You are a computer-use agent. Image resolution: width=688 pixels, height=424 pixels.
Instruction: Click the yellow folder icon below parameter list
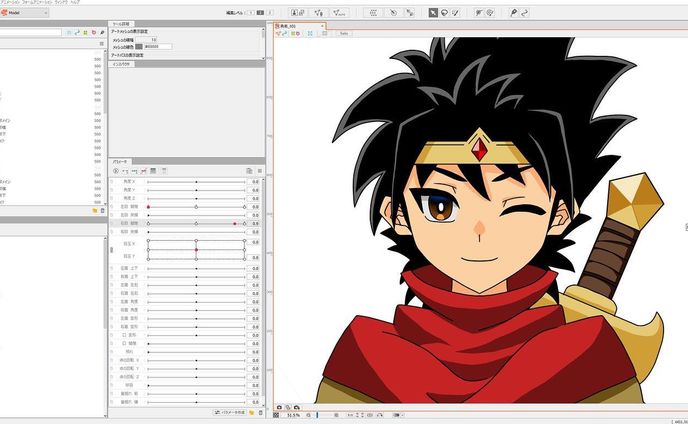pyautogui.click(x=251, y=413)
